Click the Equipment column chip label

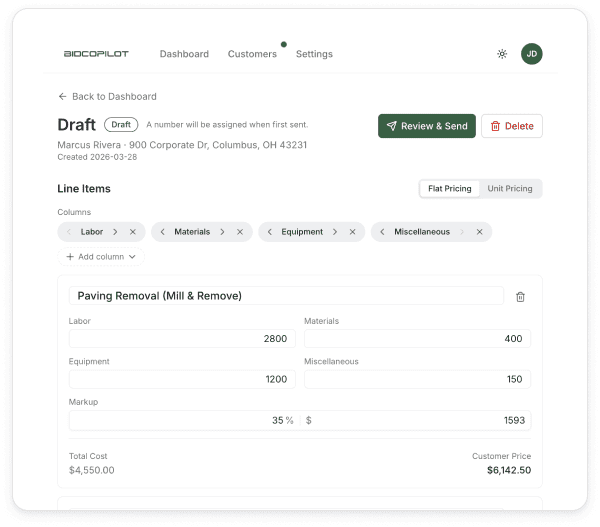(302, 232)
